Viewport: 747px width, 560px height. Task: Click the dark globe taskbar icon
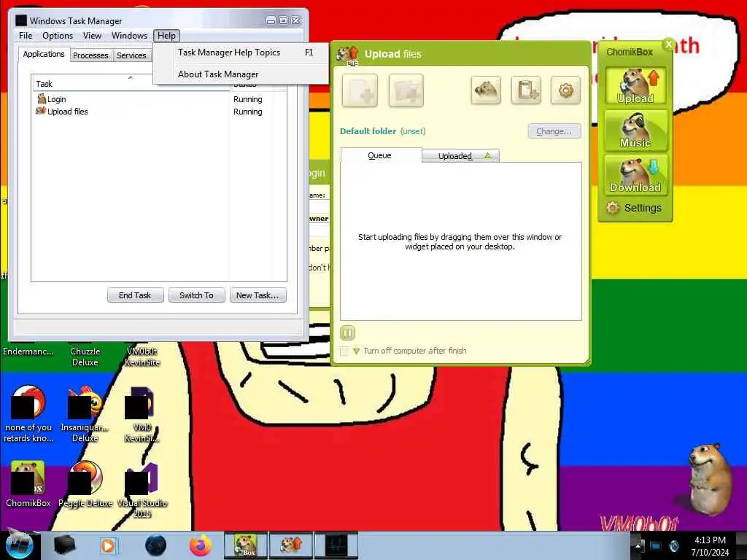156,545
